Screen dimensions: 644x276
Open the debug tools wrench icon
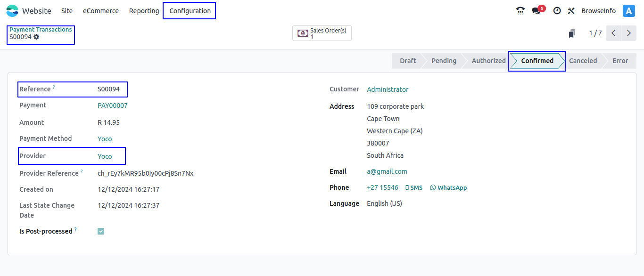pos(571,11)
